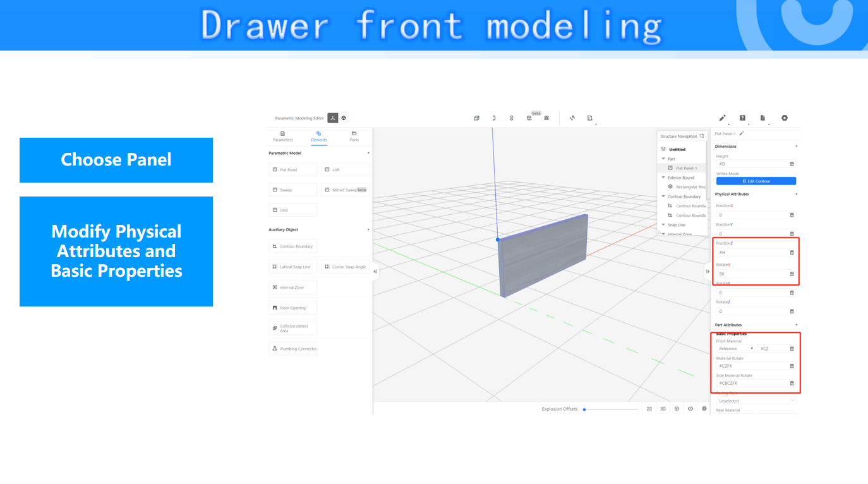Click the calculator icon in the Material Rotate field
The height and width of the screenshot is (484, 868).
[x=792, y=366]
